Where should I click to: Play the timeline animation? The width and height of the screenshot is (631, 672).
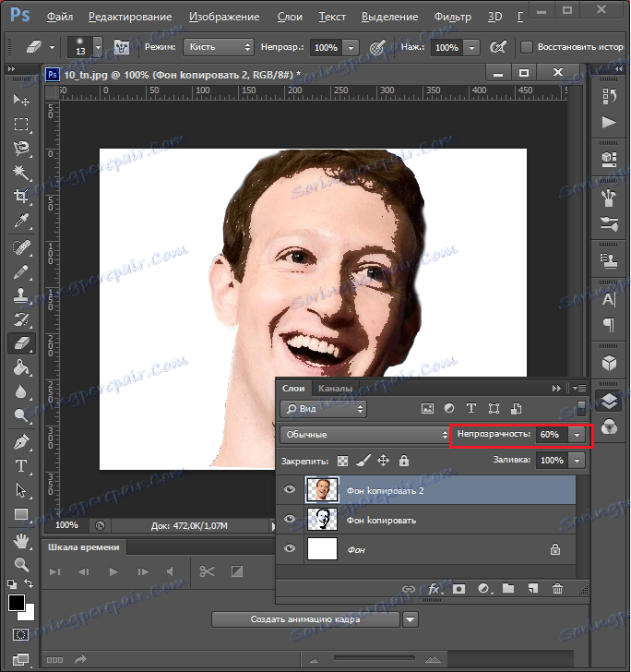tap(113, 571)
